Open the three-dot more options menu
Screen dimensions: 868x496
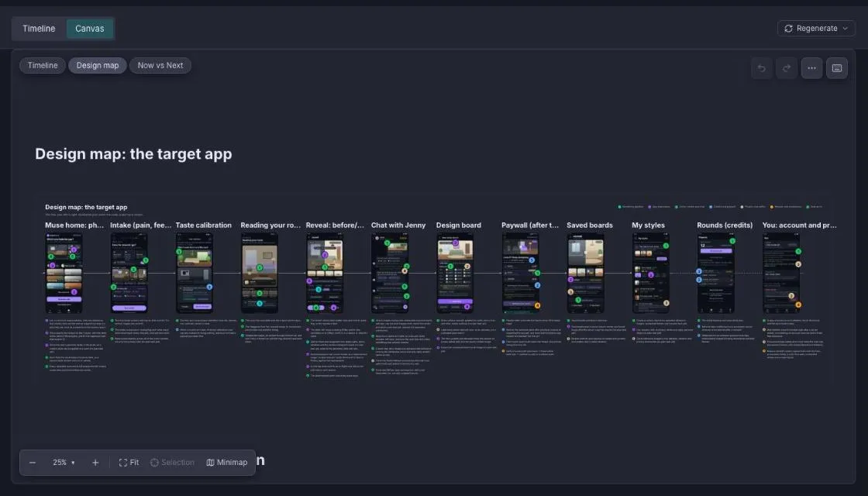[x=811, y=68]
